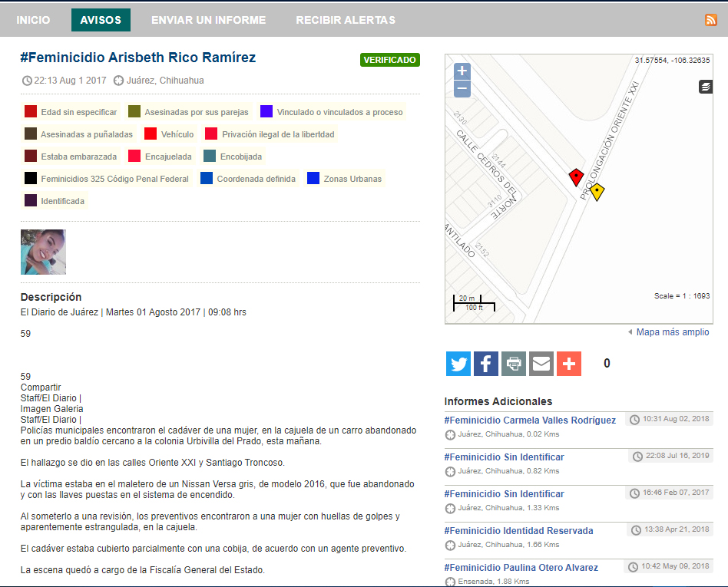Zoom out on the map
This screenshot has width=728, height=587.
point(462,89)
